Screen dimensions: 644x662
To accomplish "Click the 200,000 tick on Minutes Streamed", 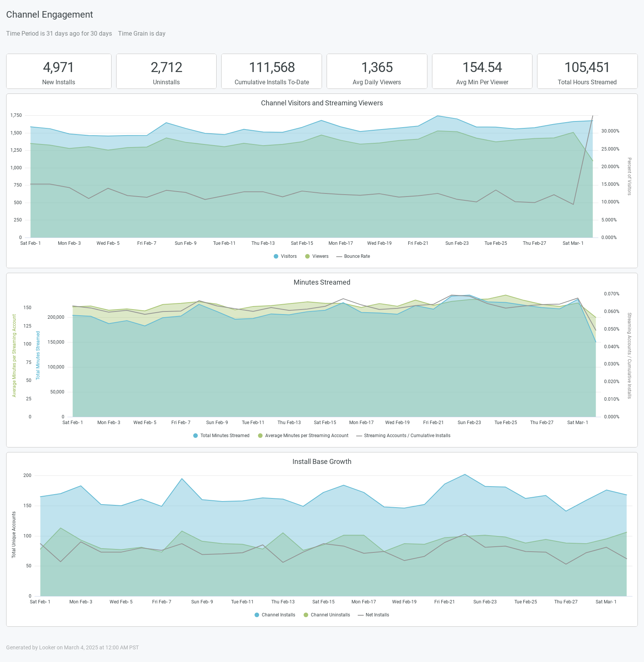I will coord(56,317).
